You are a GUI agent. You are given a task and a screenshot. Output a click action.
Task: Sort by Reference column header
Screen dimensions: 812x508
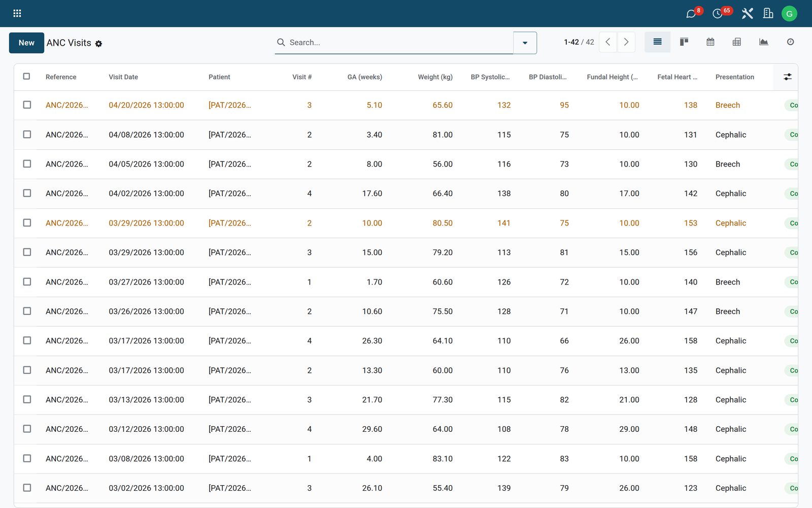tap(61, 77)
